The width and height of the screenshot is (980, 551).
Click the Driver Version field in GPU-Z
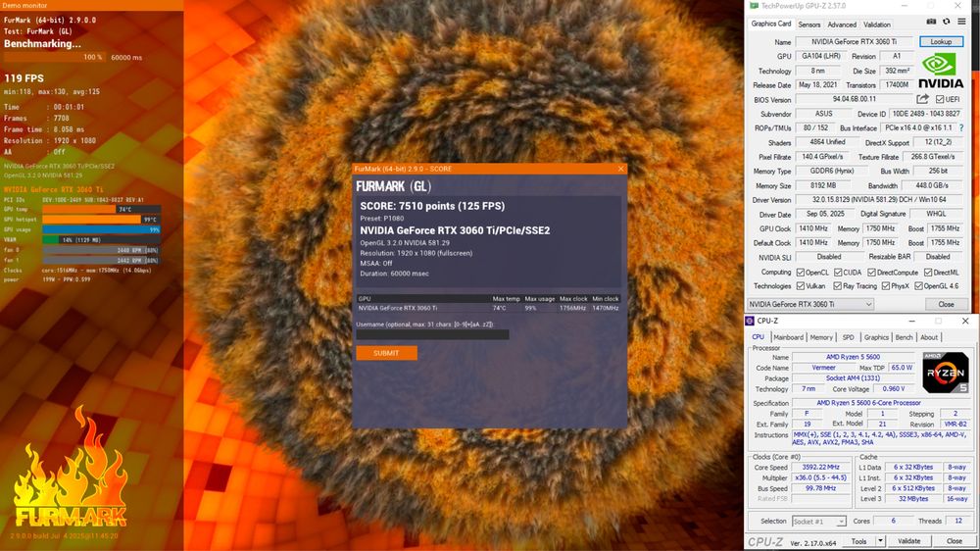pos(879,200)
